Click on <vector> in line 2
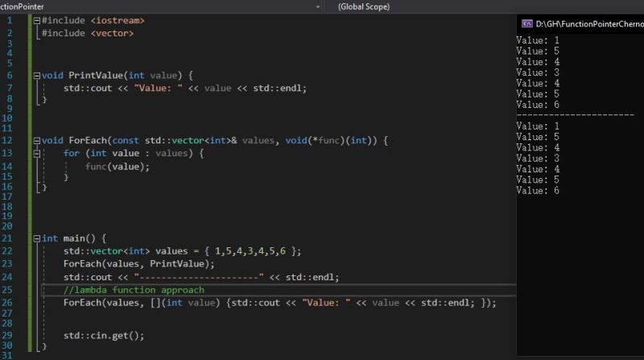 point(112,33)
